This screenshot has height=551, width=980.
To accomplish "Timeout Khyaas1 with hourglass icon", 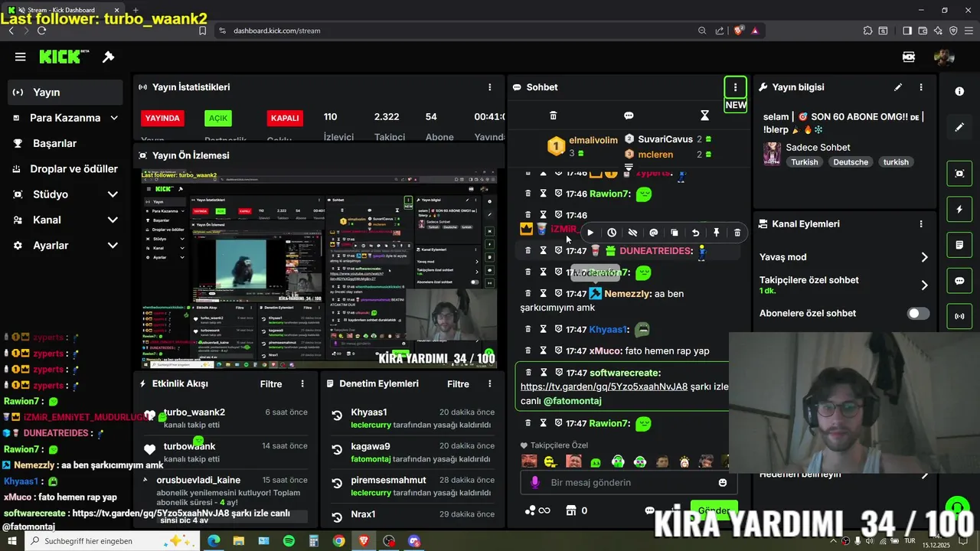I will coord(544,329).
